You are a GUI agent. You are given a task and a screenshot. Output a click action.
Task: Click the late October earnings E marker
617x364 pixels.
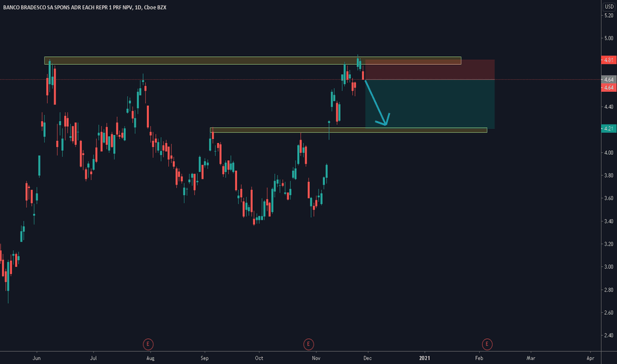tap(308, 344)
